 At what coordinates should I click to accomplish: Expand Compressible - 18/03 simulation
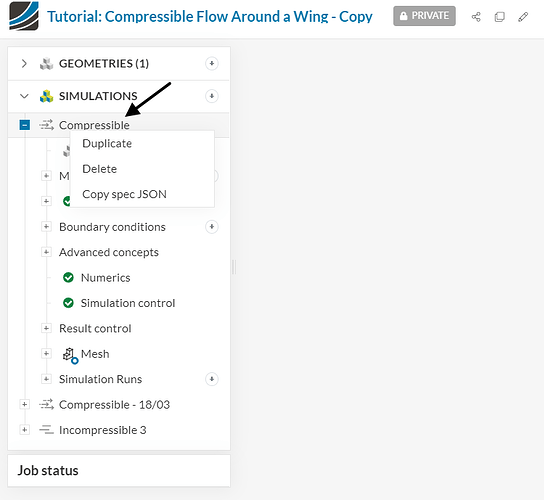pos(24,405)
